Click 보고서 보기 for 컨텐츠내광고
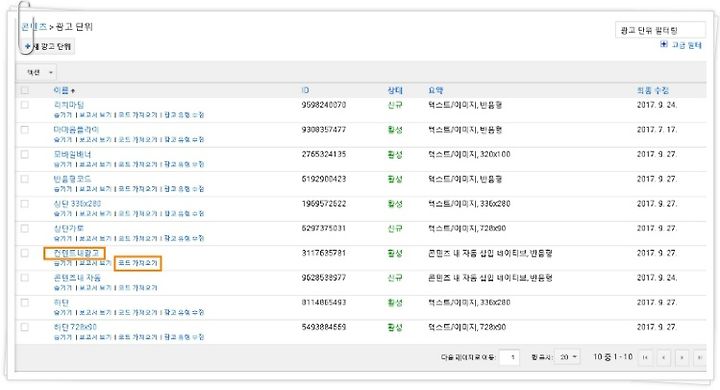 click(x=95, y=263)
